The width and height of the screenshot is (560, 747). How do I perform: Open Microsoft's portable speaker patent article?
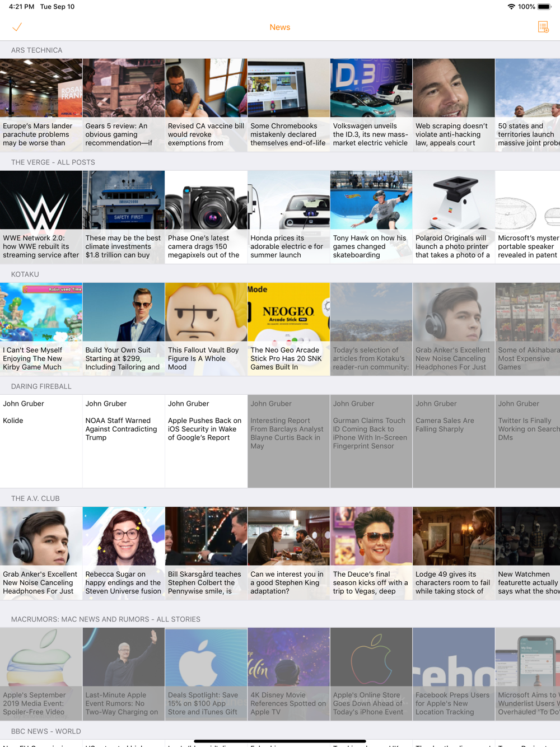528,217
